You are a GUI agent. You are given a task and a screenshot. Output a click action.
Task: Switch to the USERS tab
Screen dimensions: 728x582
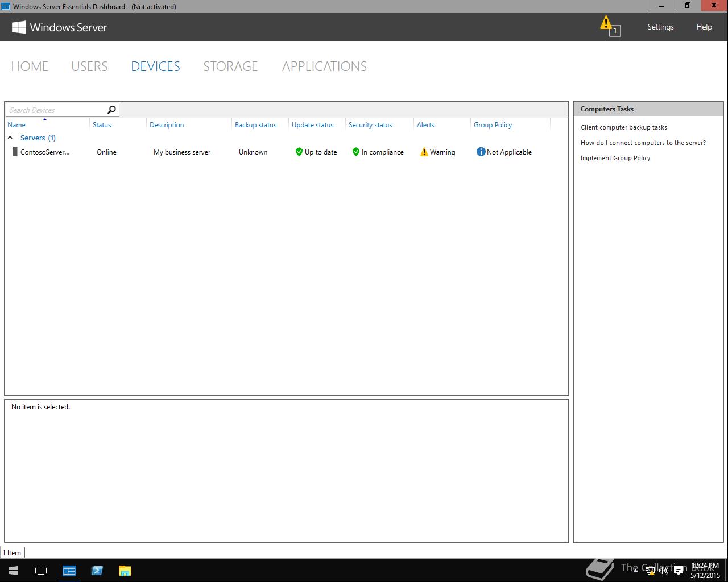click(x=89, y=66)
